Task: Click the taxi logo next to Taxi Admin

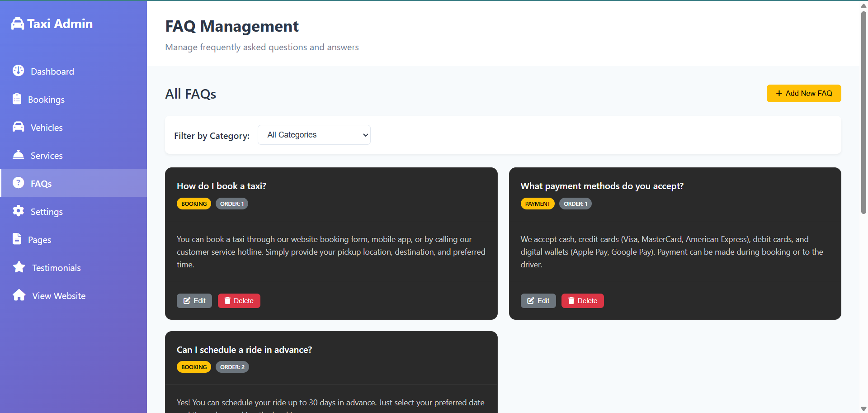Action: pyautogui.click(x=17, y=23)
